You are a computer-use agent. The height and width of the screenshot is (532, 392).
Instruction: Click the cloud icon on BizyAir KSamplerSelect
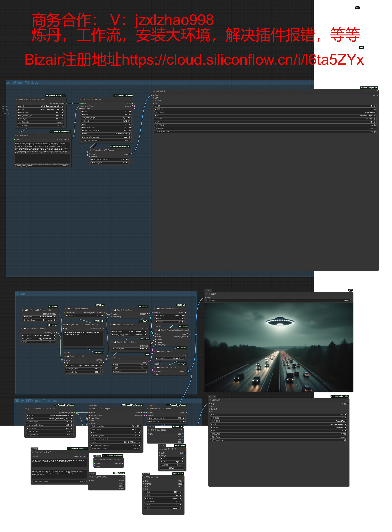point(115,342)
